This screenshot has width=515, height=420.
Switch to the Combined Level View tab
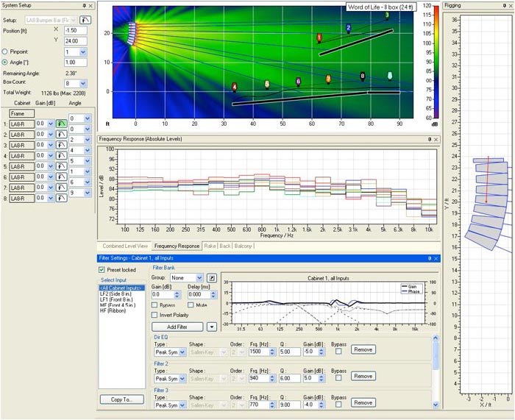(x=125, y=246)
